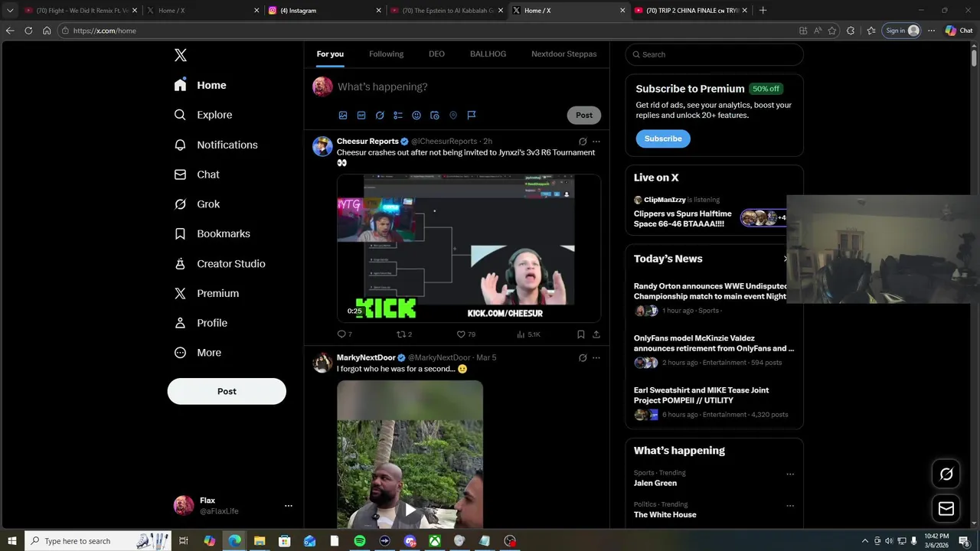Add media image to post
This screenshot has height=551, width=980.
click(343, 116)
